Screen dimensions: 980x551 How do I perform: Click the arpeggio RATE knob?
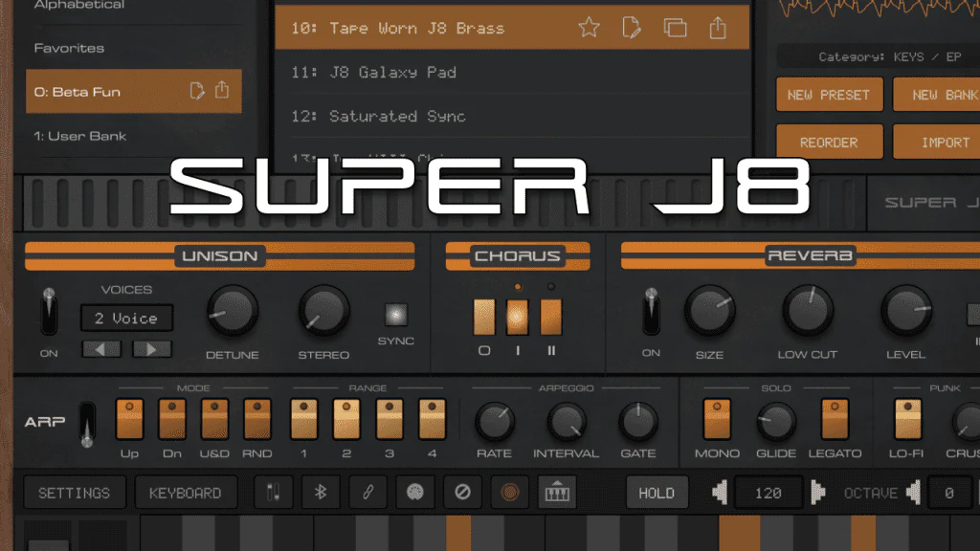[495, 422]
